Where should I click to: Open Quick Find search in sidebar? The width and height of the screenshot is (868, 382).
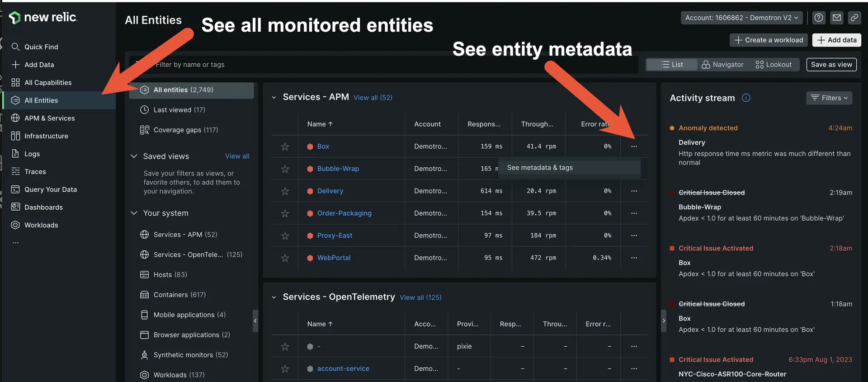41,47
